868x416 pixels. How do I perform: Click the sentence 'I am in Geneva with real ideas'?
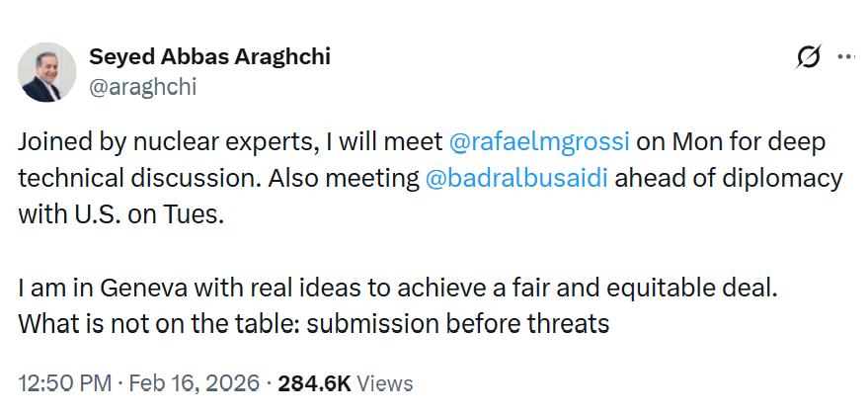398,288
